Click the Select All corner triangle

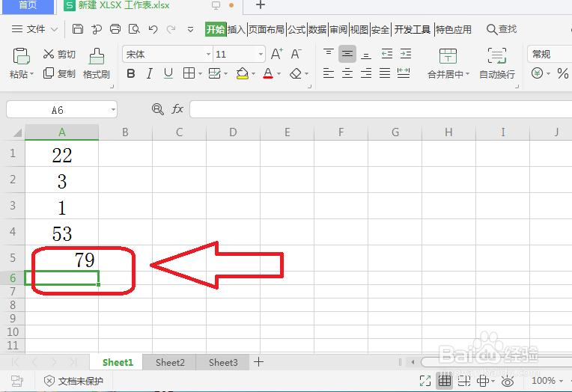click(17, 132)
